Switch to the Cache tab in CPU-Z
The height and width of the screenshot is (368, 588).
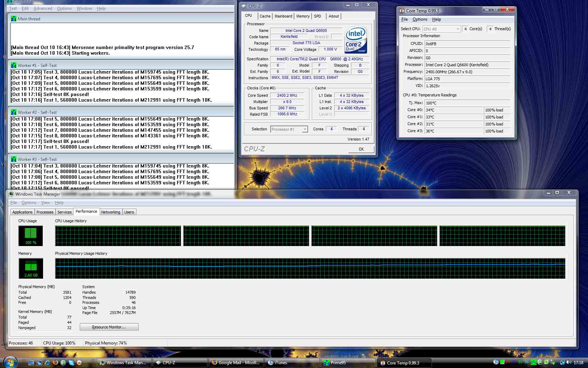(x=265, y=16)
